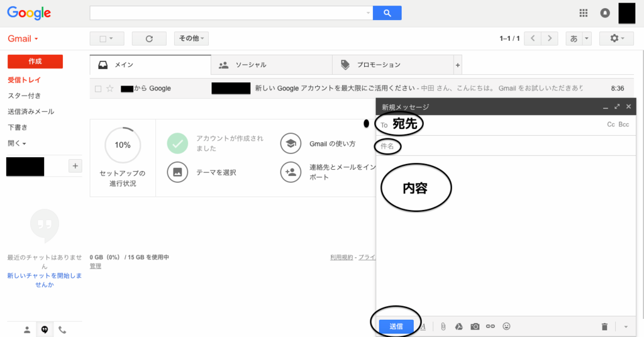Go to newer messages arrow
This screenshot has width=644, height=337.
coord(533,38)
